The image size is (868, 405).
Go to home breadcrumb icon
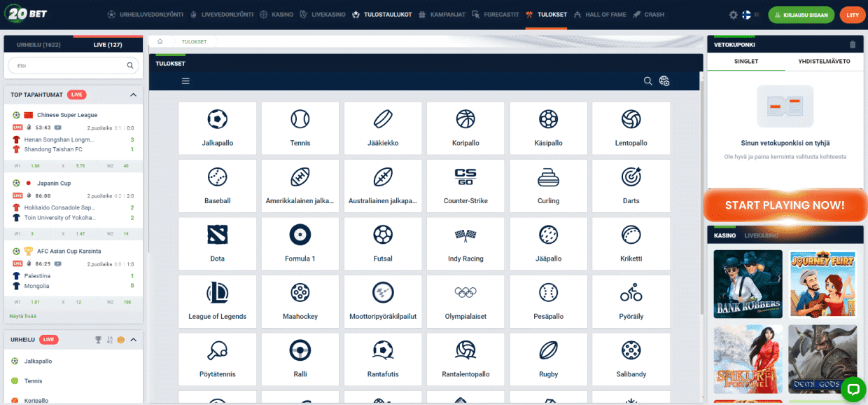point(160,42)
